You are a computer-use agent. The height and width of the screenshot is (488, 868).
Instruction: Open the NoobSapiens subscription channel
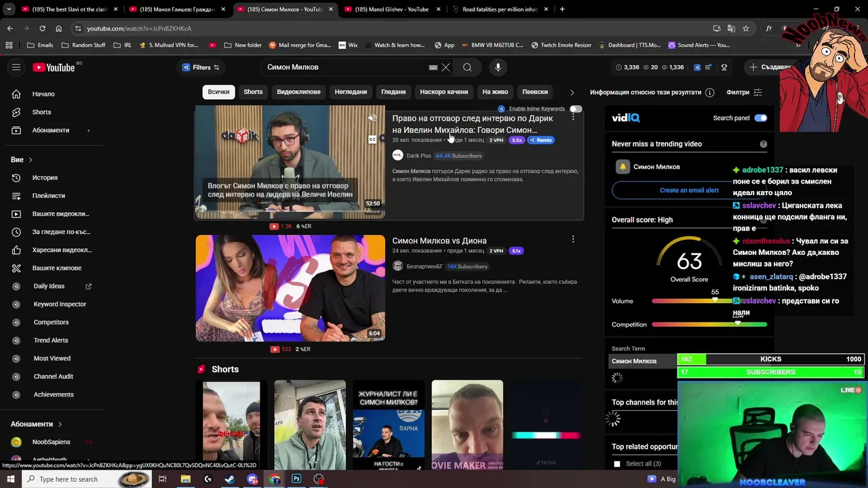(51, 442)
